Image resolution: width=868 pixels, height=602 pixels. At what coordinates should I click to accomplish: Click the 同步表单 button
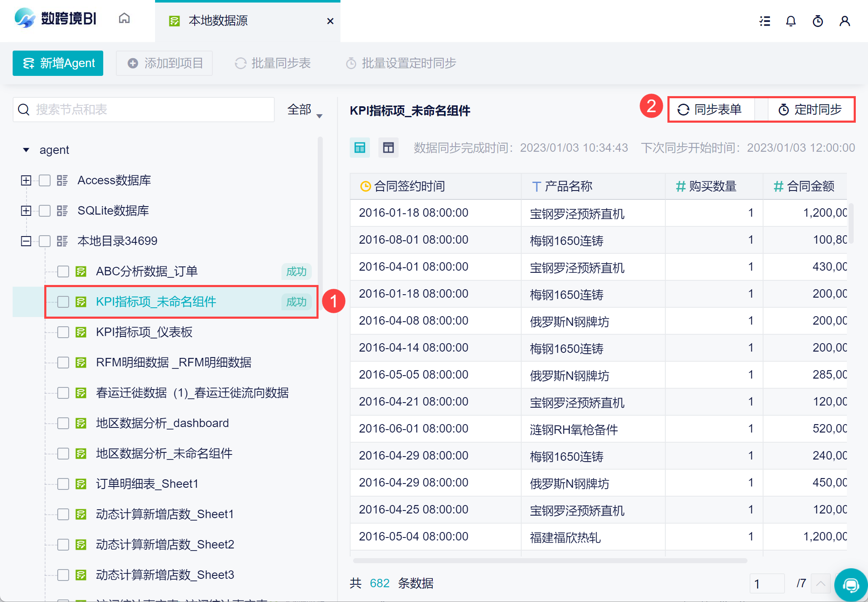(x=710, y=110)
